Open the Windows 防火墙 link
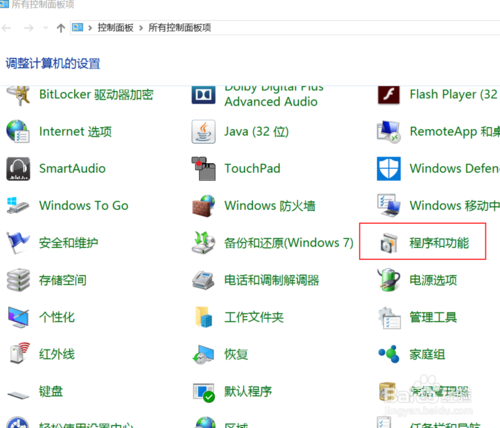The width and height of the screenshot is (500, 428). click(270, 206)
